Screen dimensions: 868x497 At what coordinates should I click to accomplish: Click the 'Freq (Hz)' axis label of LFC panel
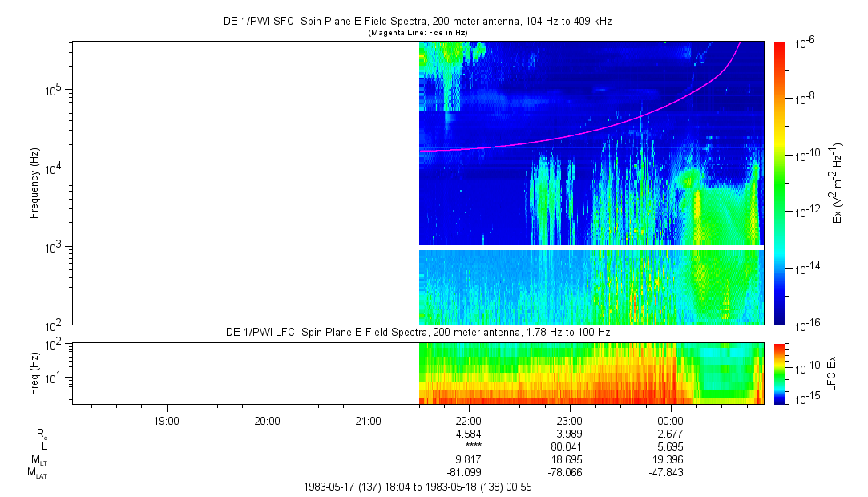pos(34,374)
